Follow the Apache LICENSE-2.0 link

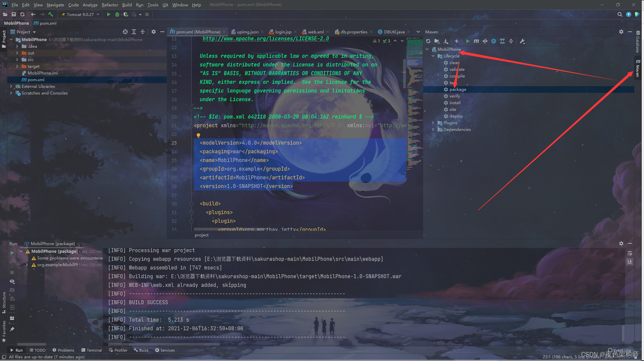click(x=266, y=39)
